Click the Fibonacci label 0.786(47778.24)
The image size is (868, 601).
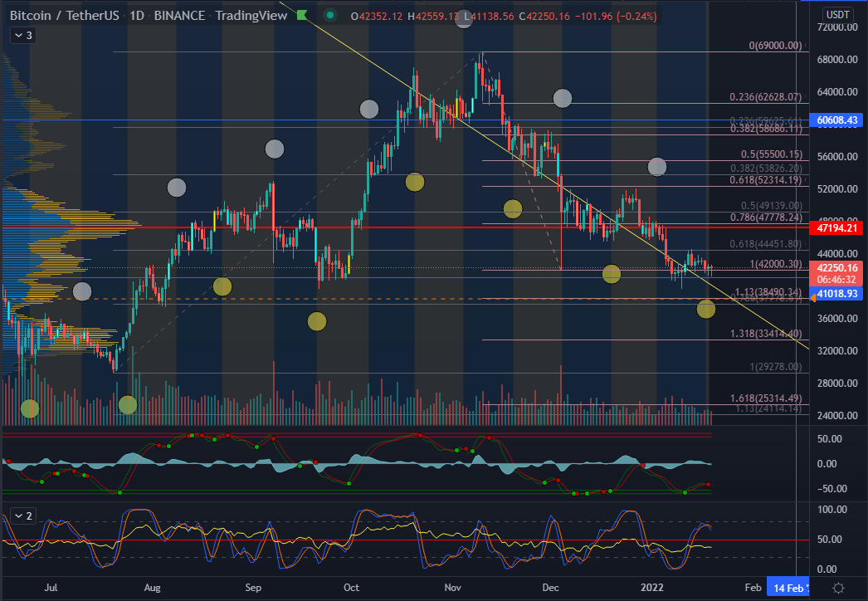pyautogui.click(x=766, y=217)
